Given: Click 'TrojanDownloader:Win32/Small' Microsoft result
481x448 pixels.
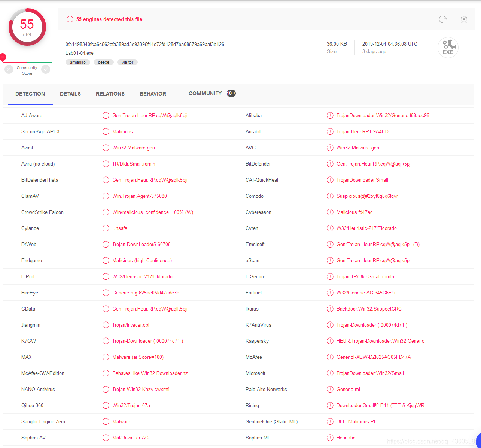Looking at the screenshot, I should (x=370, y=373).
